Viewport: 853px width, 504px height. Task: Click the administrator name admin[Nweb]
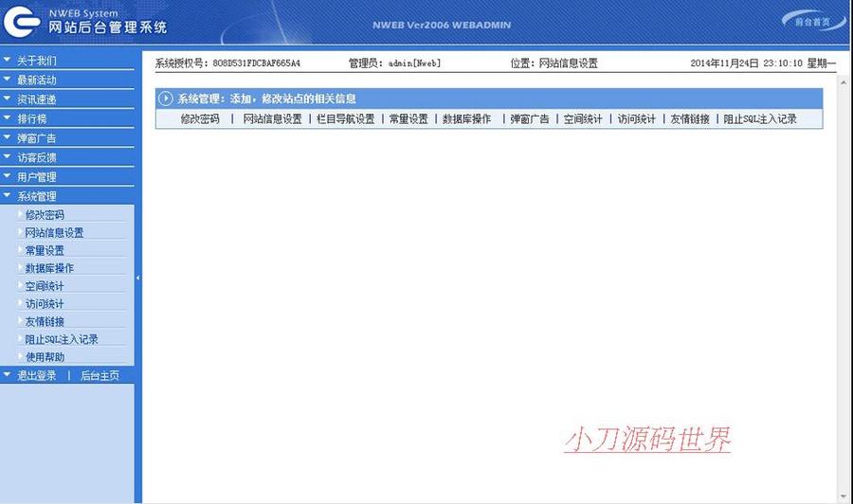tap(414, 63)
